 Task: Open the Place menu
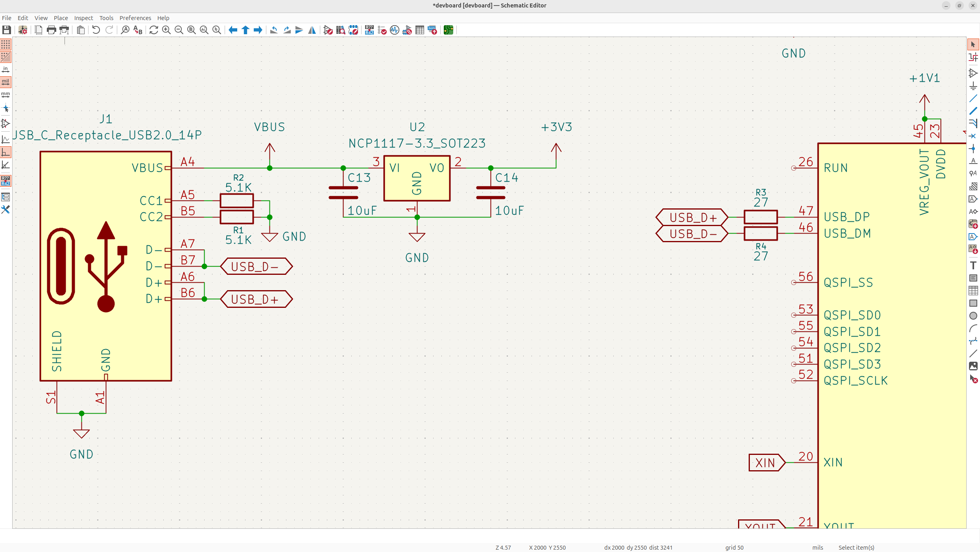(61, 18)
